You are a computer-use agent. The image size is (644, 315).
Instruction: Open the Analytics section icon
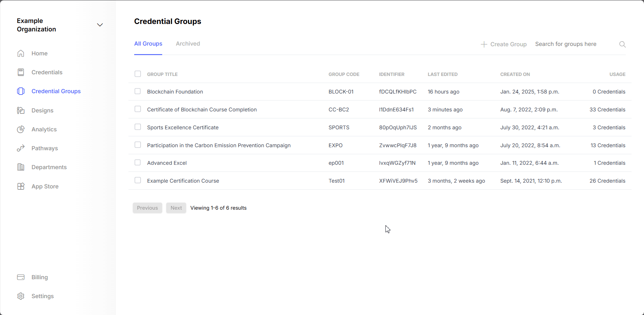point(20,129)
